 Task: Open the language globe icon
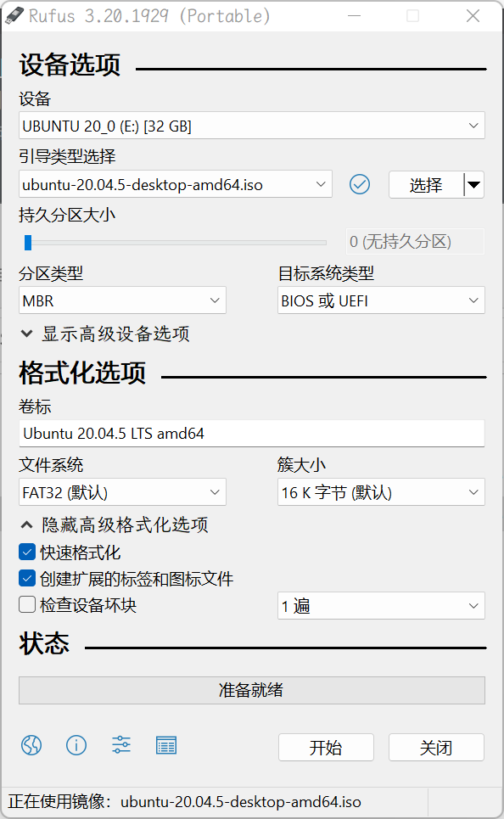pyautogui.click(x=31, y=745)
